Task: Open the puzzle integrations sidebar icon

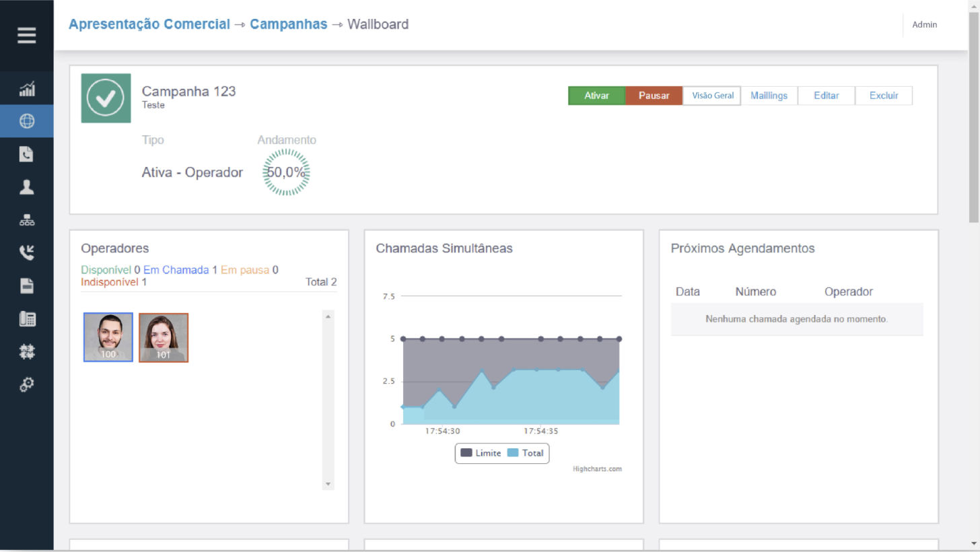Action: (27, 351)
